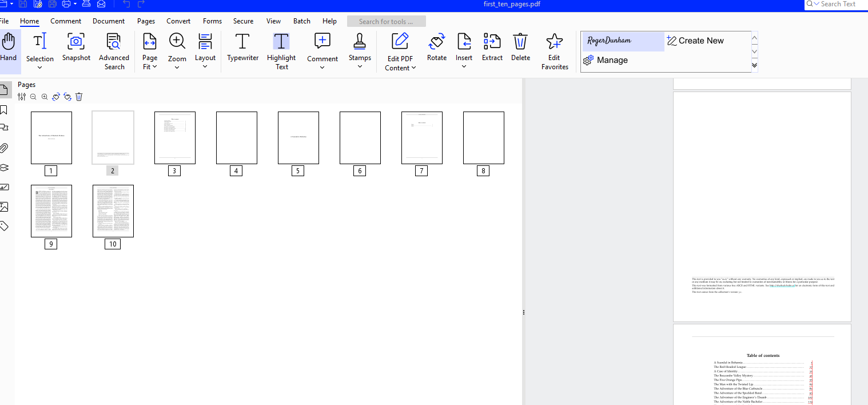
Task: Click Create New signature
Action: tap(695, 41)
